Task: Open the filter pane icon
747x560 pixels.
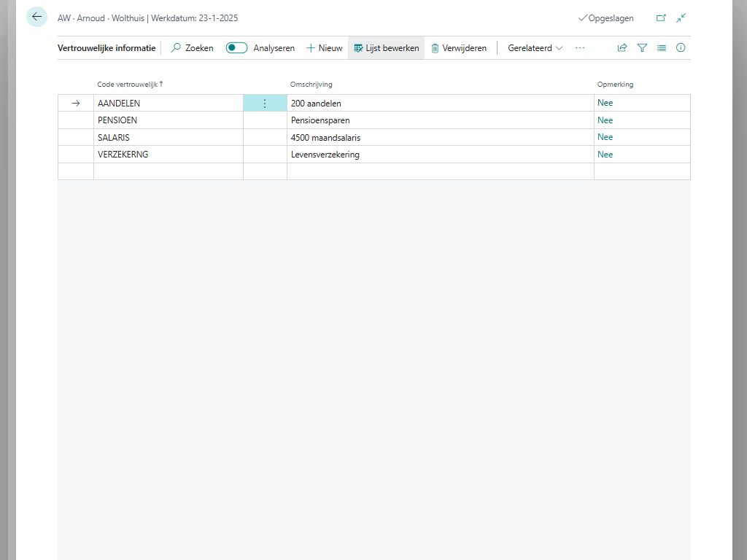Action: click(x=642, y=48)
